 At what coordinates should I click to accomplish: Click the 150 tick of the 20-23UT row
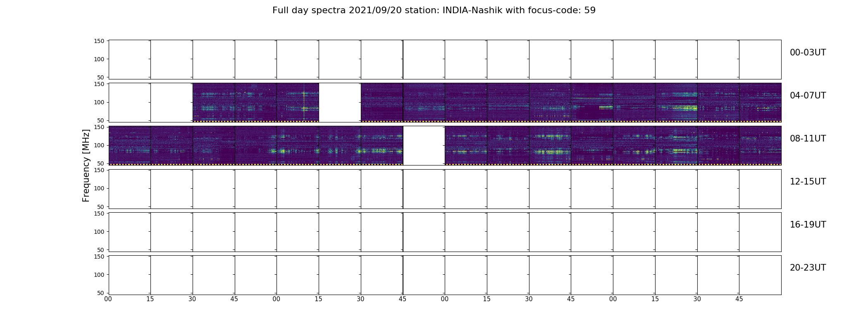coord(99,257)
